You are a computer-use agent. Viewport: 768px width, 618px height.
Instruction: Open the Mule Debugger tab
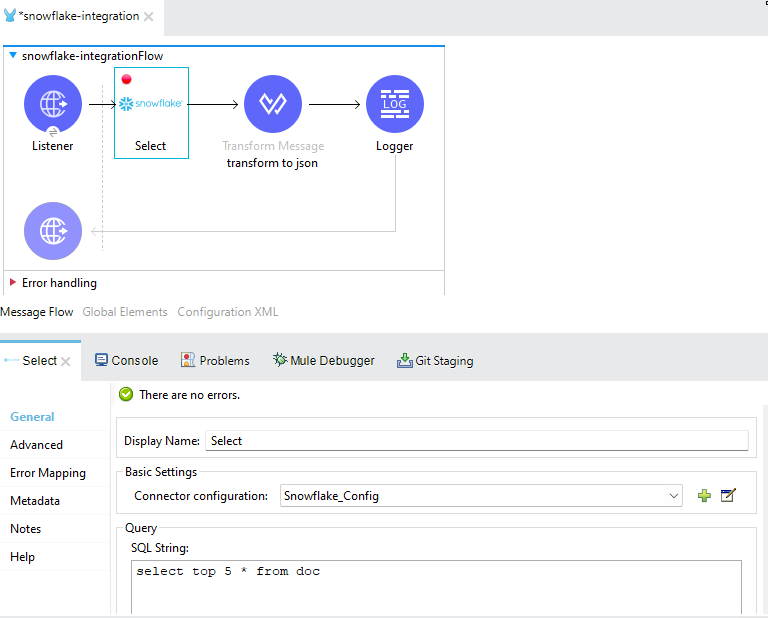(323, 361)
